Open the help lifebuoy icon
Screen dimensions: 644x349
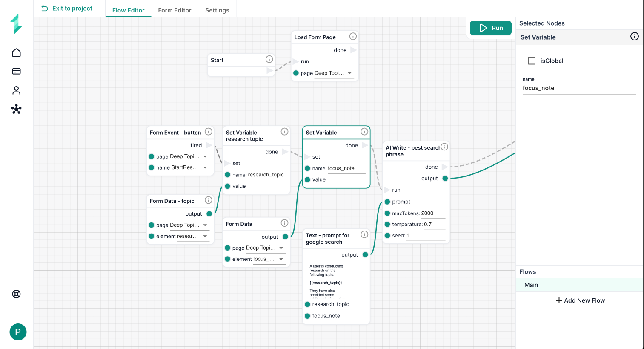pos(16,294)
